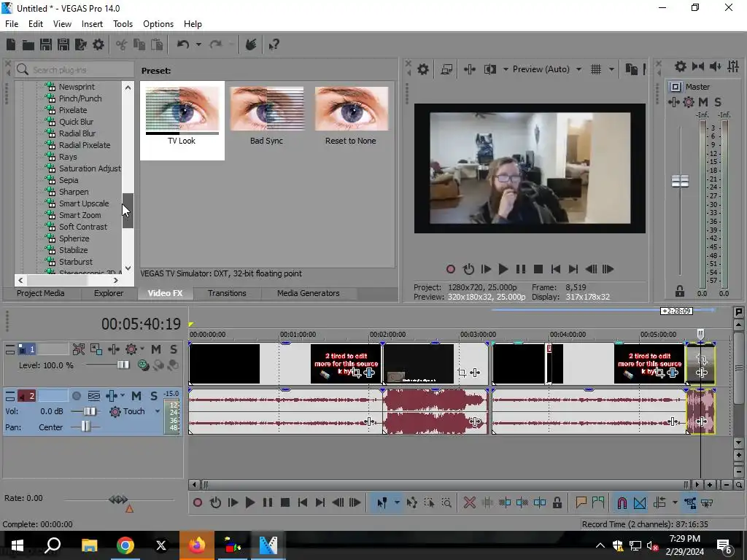Toggle Master bus Solo button

click(x=718, y=102)
